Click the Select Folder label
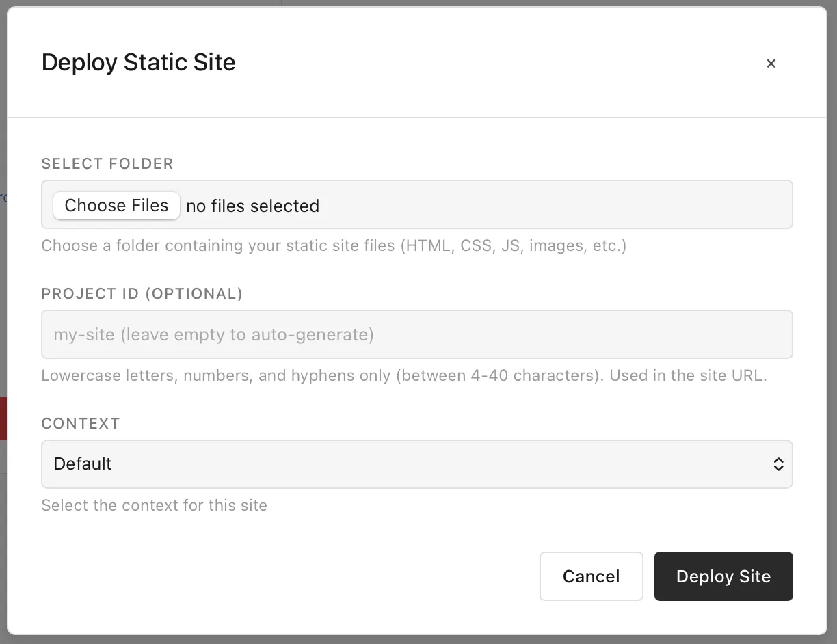This screenshot has height=644, width=837. [107, 163]
